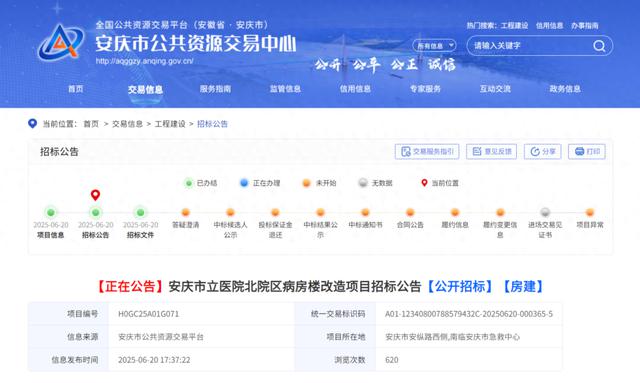Click the 交易服务指引 button
This screenshot has height=383, width=640.
coord(427,151)
